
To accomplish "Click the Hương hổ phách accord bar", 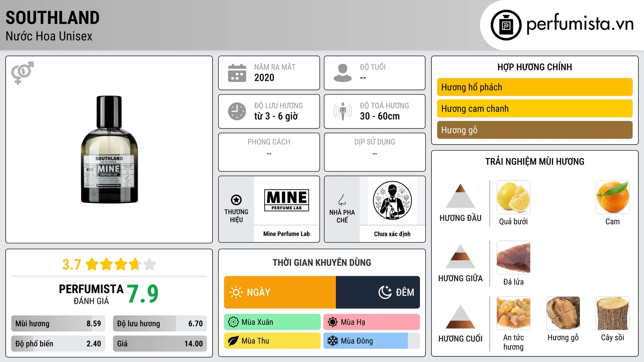I will (535, 87).
